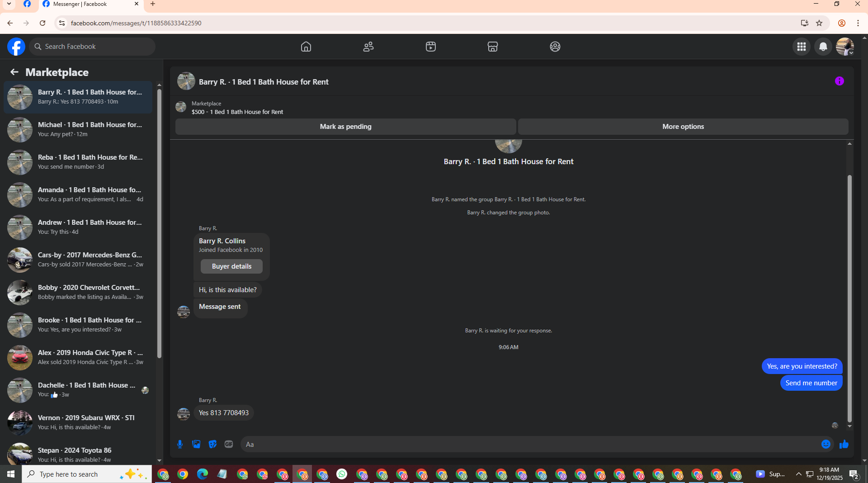This screenshot has height=483, width=868.
Task: Open Bobby 2020 Chevrolet Corvette conversation
Action: (x=78, y=293)
